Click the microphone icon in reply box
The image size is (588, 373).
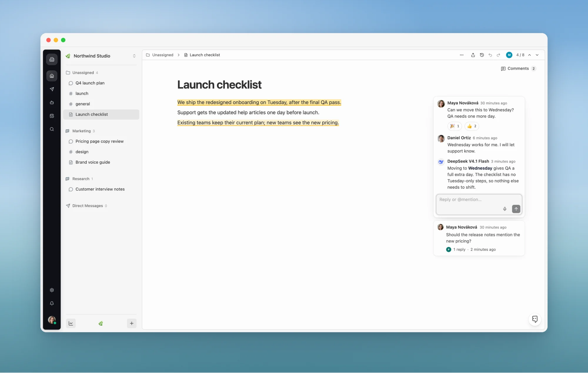pyautogui.click(x=505, y=209)
